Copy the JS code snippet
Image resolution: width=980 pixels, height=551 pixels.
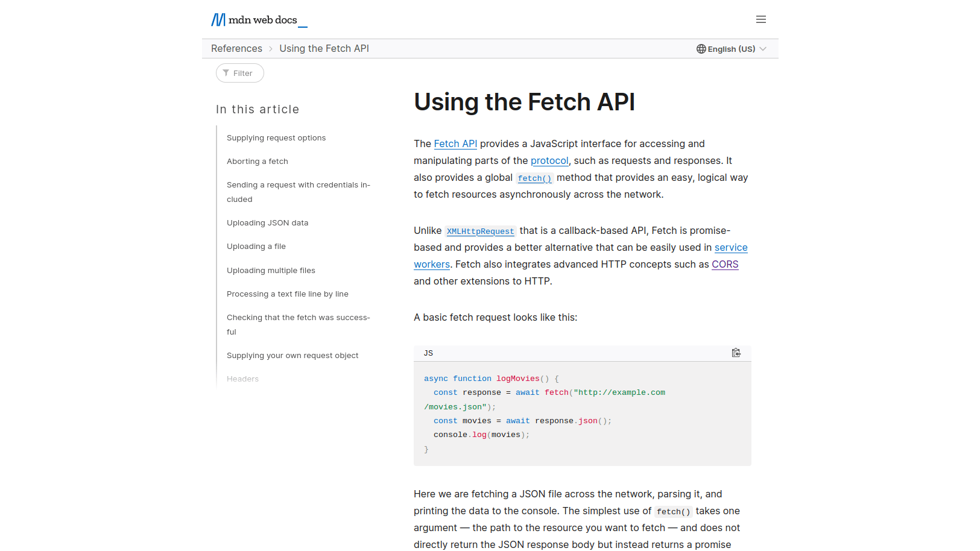click(736, 353)
